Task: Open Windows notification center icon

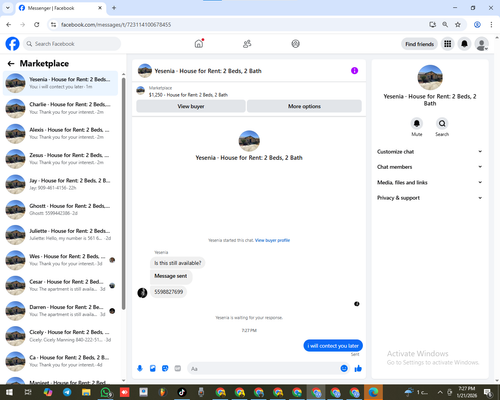Action: point(489,392)
